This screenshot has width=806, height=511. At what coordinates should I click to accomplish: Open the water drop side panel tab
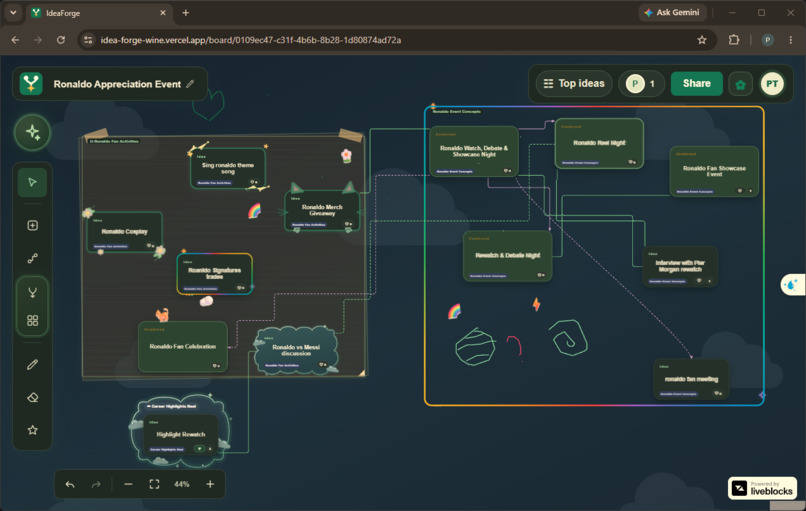(792, 284)
